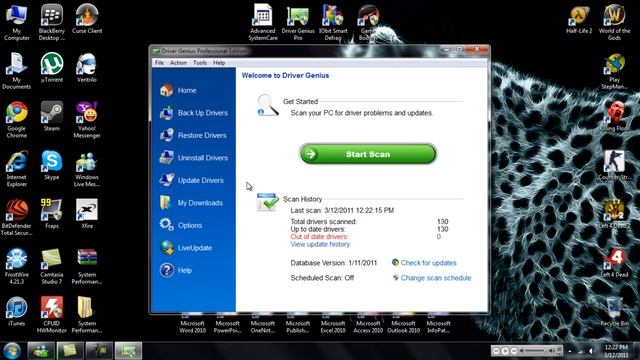This screenshot has height=360, width=640.
Task: Open the Windows Start menu orb
Action: [12, 351]
